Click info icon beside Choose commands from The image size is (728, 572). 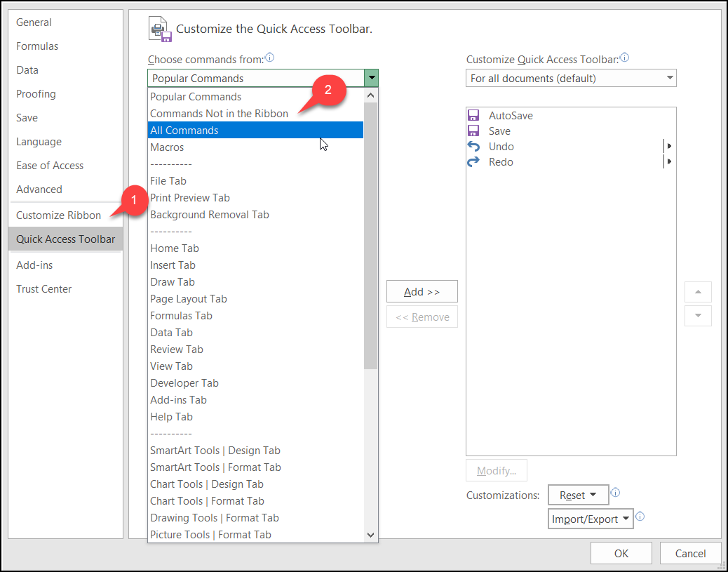[x=269, y=58]
